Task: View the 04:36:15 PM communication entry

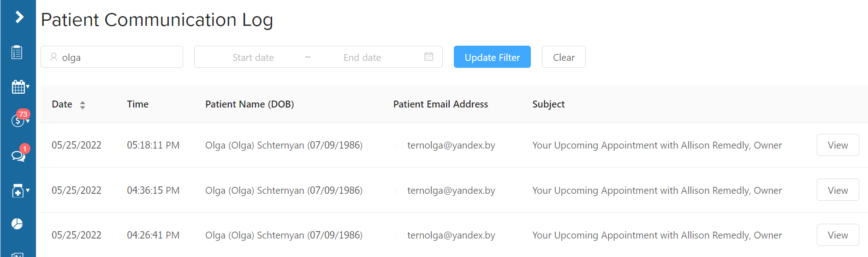Action: 838,190
